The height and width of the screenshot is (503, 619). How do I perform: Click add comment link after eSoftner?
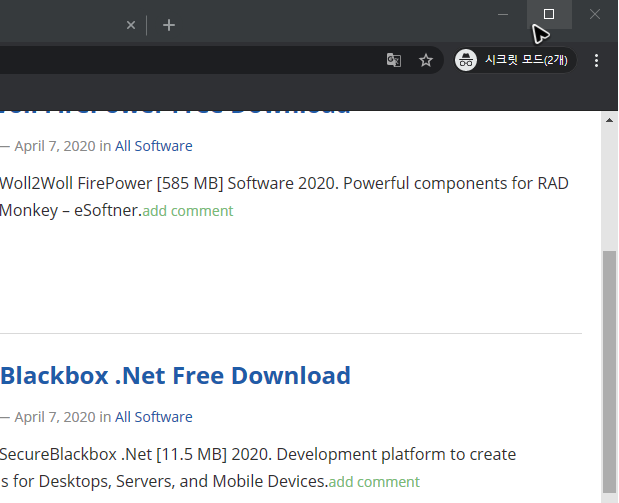(188, 211)
